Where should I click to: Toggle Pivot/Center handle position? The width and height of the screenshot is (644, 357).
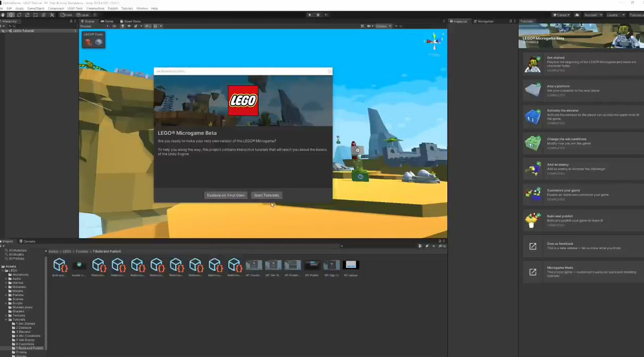tap(66, 15)
